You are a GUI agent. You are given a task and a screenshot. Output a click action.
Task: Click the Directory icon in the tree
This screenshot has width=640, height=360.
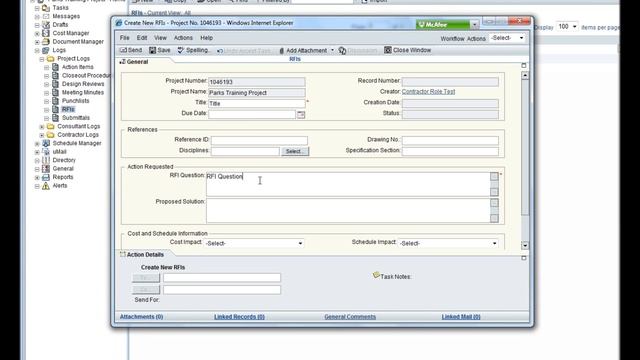click(x=46, y=160)
